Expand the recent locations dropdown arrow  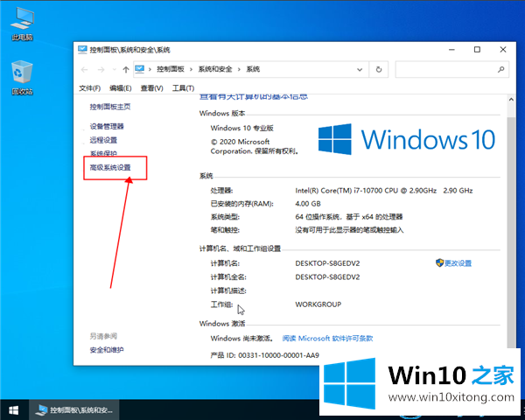pos(116,69)
